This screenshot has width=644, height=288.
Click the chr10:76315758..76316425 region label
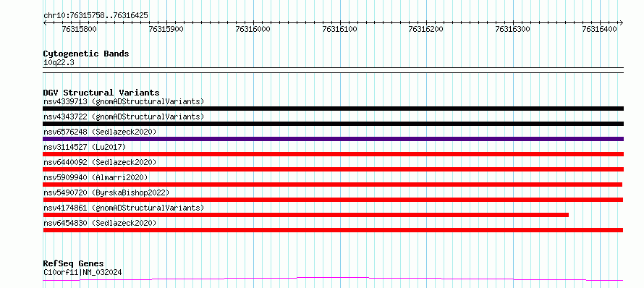(x=96, y=16)
